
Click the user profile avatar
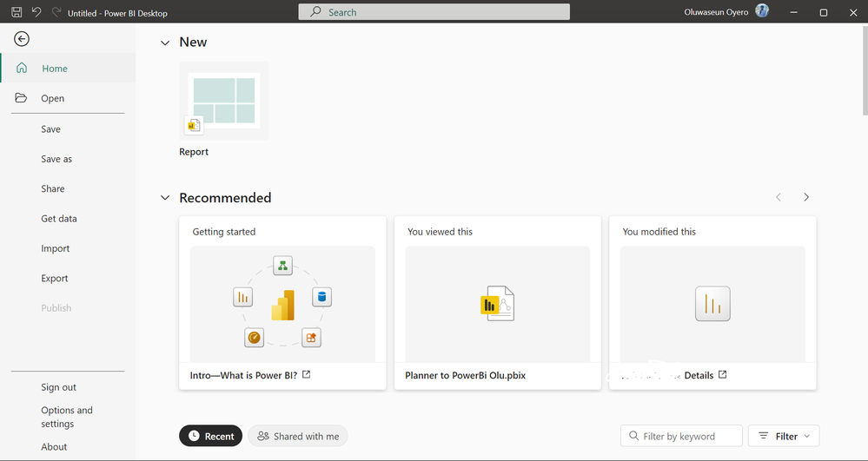pos(762,11)
